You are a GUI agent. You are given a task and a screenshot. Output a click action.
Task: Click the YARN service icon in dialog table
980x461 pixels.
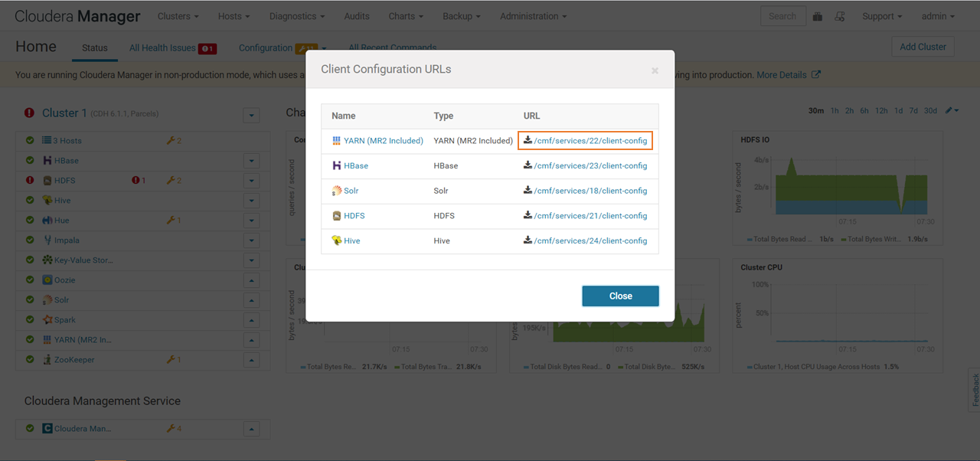click(336, 141)
